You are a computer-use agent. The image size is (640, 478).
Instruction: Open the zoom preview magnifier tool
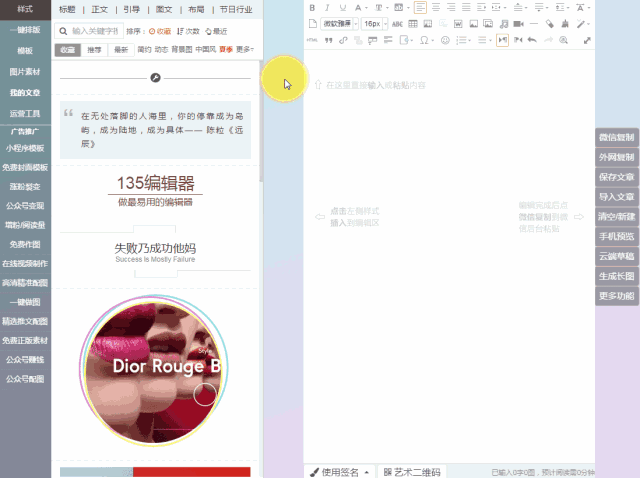(x=563, y=40)
